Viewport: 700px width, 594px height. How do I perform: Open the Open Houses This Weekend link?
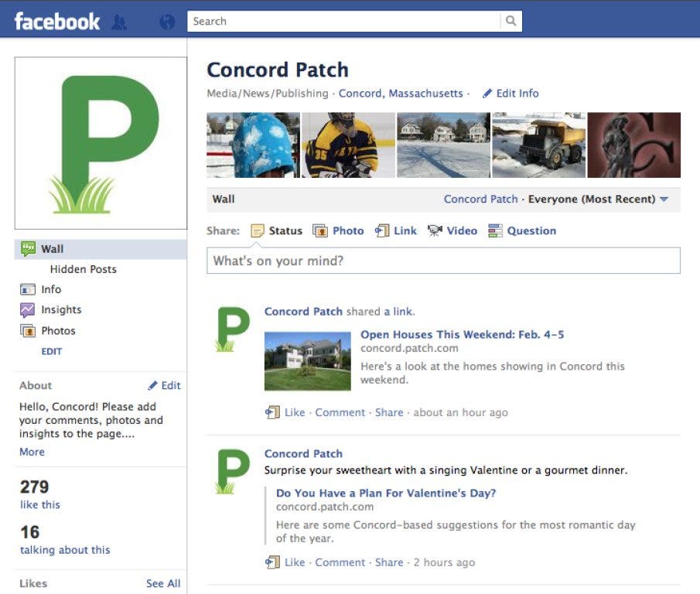[x=462, y=335]
